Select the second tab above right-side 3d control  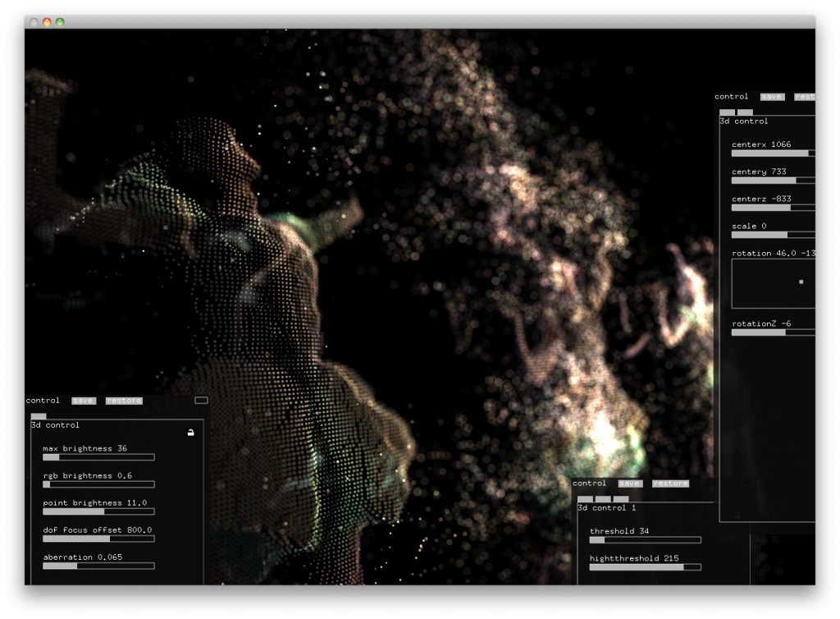[745, 112]
